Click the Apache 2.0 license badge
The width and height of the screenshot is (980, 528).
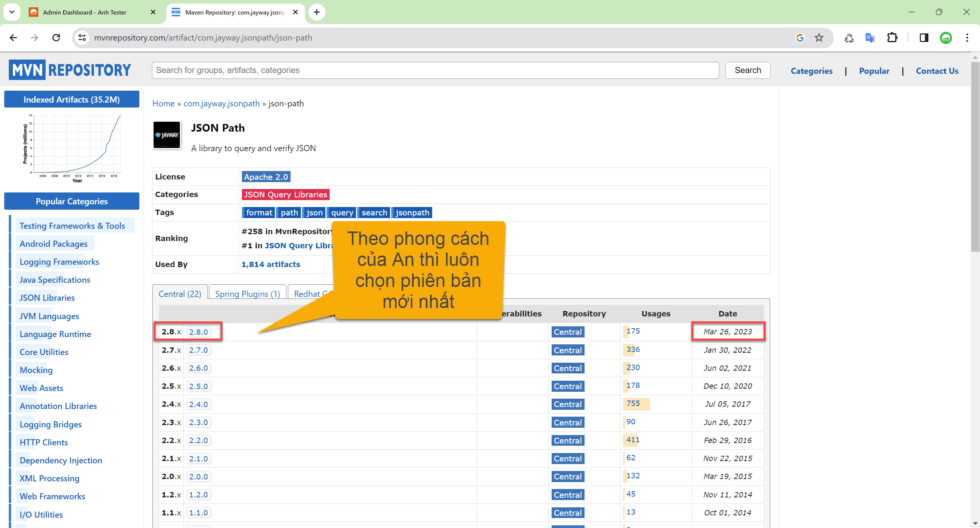(x=266, y=177)
